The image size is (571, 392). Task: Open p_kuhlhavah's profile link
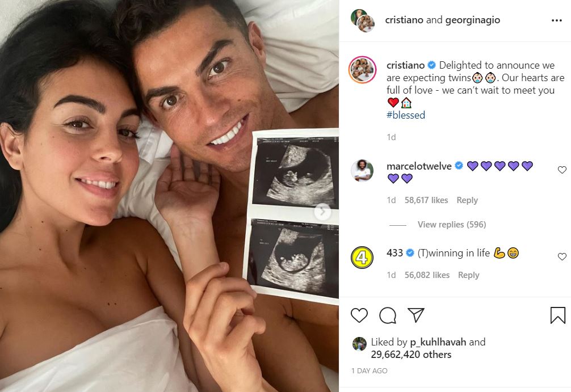438,342
